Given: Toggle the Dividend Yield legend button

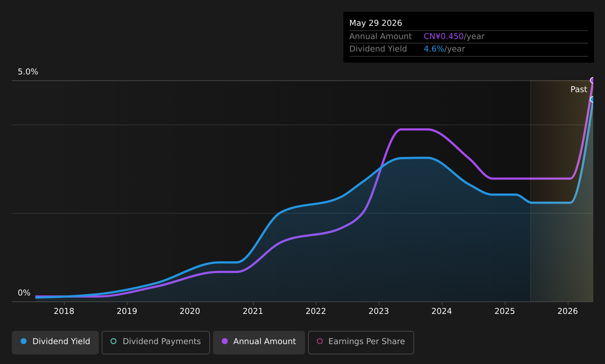Looking at the screenshot, I should click(55, 342).
